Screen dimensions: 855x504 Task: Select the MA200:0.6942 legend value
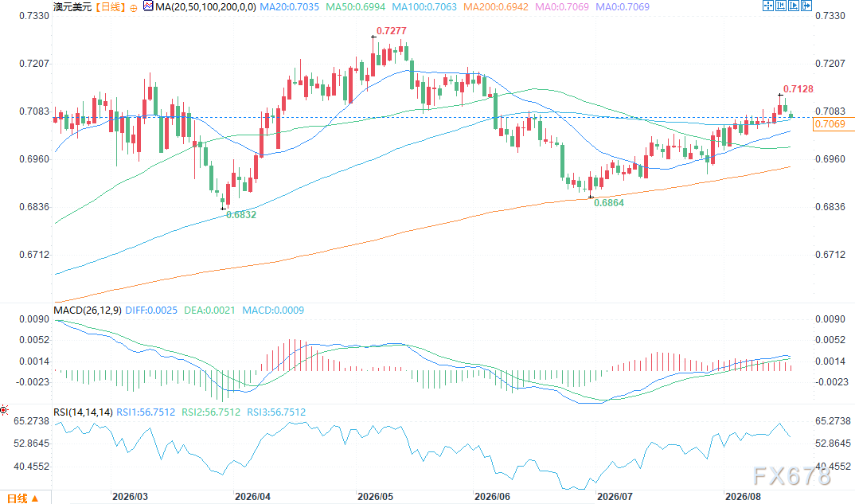click(x=496, y=7)
